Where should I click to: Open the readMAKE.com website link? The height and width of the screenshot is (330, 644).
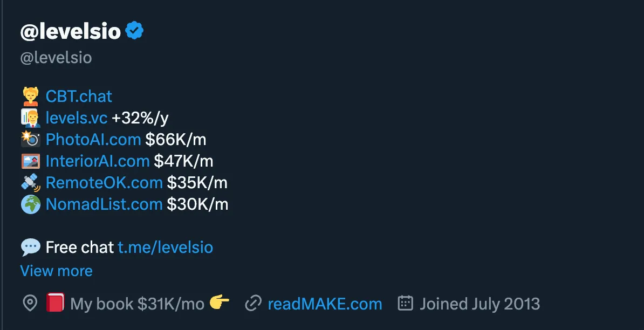coord(325,304)
